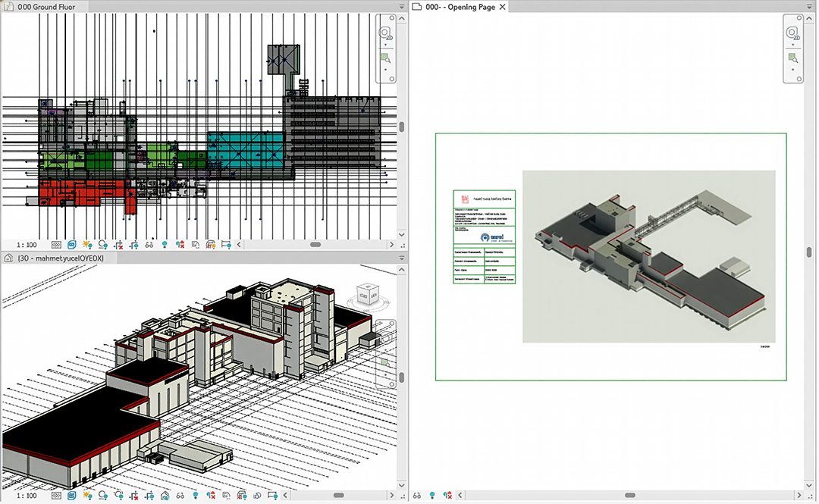Image resolution: width=819 pixels, height=504 pixels.
Task: Click the rendered building image on the sheet
Action: (x=648, y=256)
